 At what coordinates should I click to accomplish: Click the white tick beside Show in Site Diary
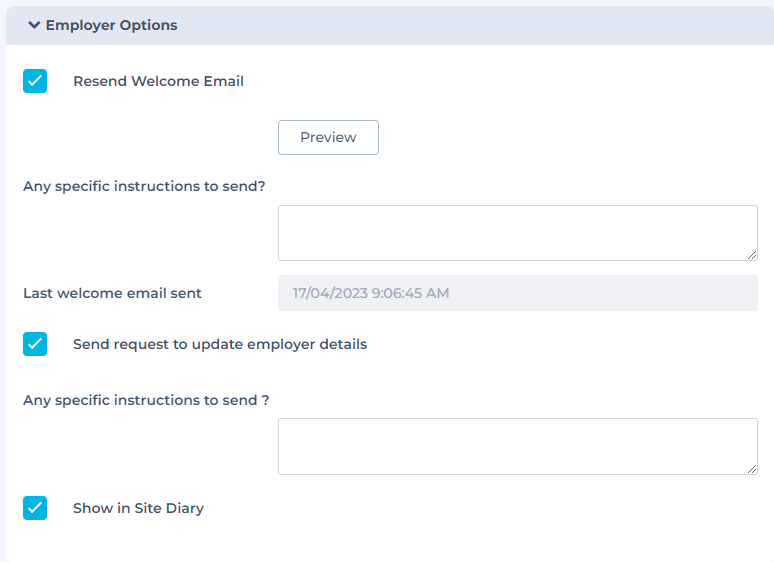click(x=35, y=508)
